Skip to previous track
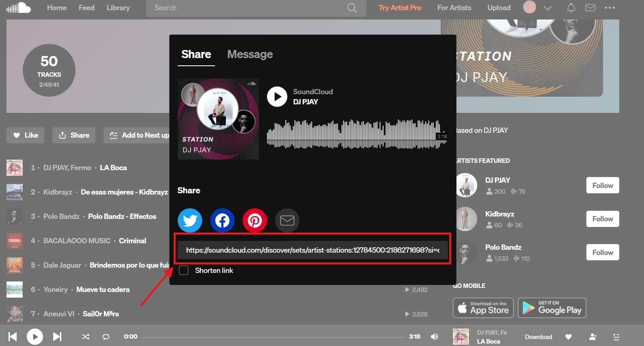Image resolution: width=644 pixels, height=346 pixels. (x=13, y=337)
